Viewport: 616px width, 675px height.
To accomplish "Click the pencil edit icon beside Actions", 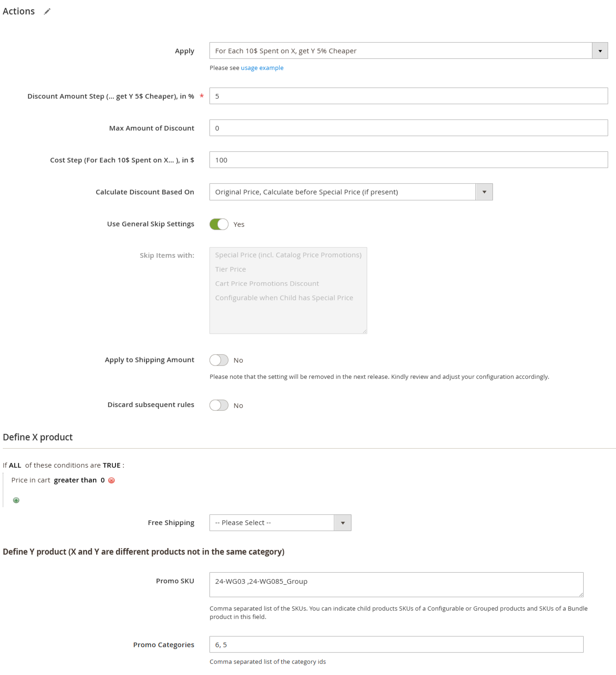I will (x=47, y=12).
